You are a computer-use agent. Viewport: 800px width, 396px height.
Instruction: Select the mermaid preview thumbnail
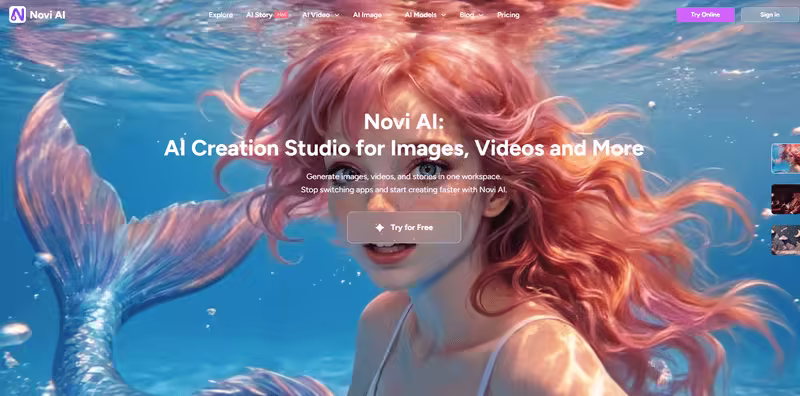[x=786, y=159]
